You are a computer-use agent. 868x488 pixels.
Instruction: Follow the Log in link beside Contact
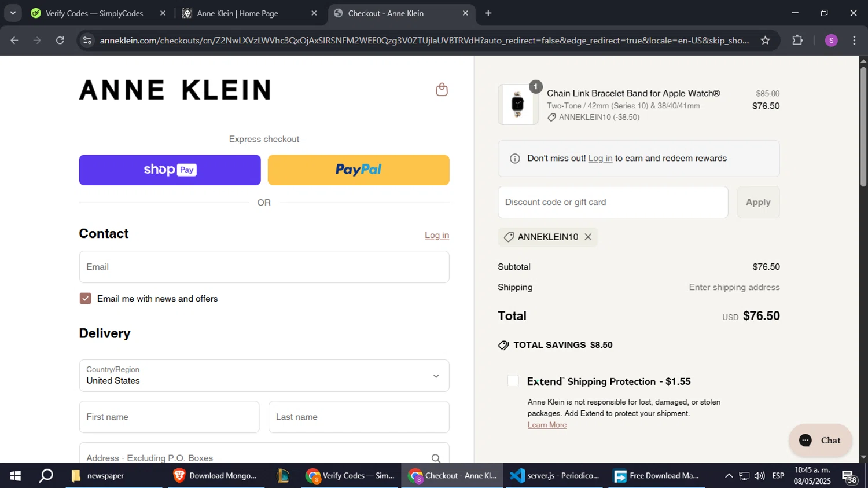click(x=437, y=235)
